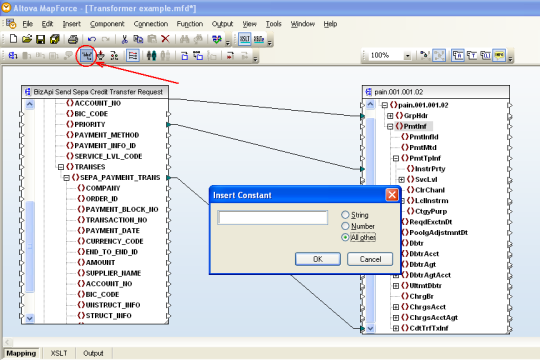Toggle the highlighted connections-through-children icon
Viewport: 540px width, 360px height.
point(439,55)
